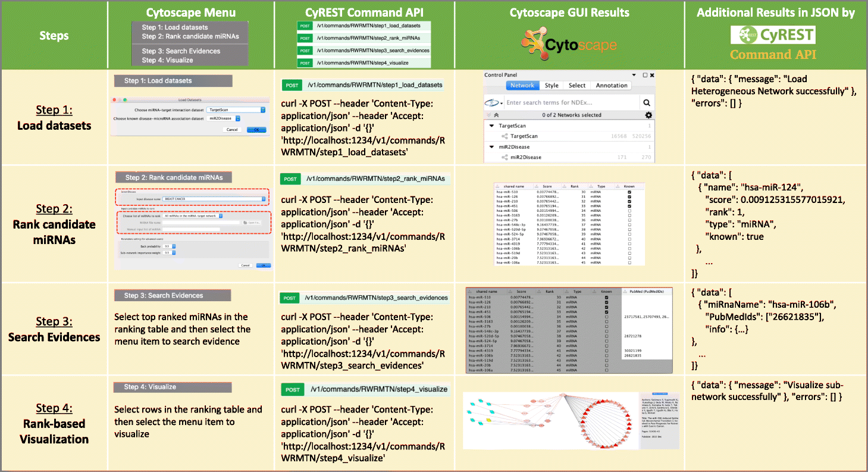
Task: Switch to the Select tab in Control Panel
Action: tap(577, 85)
